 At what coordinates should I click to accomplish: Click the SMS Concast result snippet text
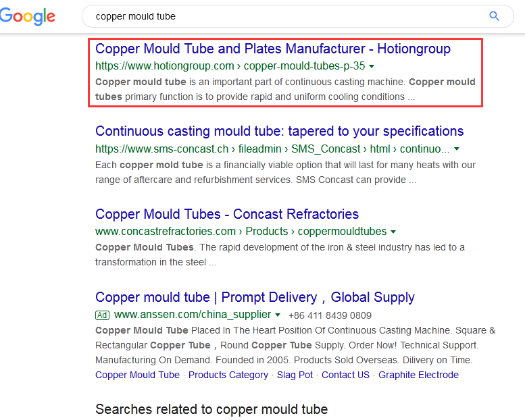click(285, 172)
